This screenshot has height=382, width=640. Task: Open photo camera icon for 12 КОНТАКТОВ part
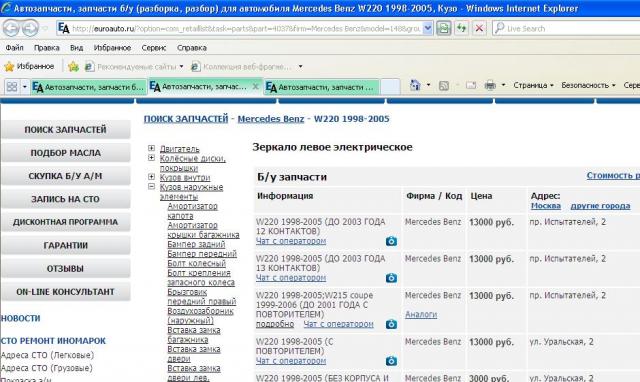point(391,241)
